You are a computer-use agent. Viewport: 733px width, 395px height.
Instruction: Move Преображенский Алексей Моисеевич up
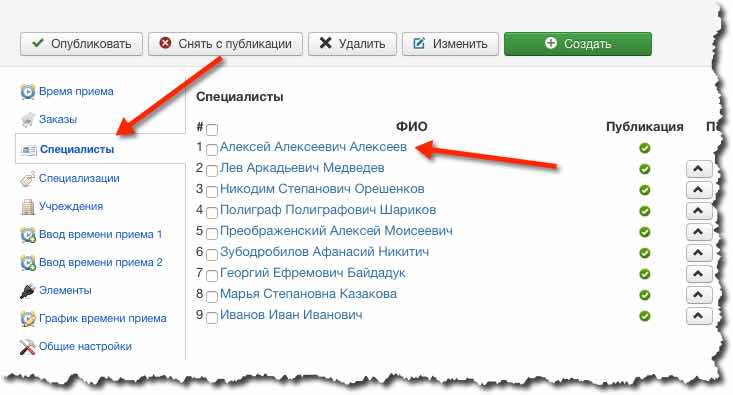(699, 232)
